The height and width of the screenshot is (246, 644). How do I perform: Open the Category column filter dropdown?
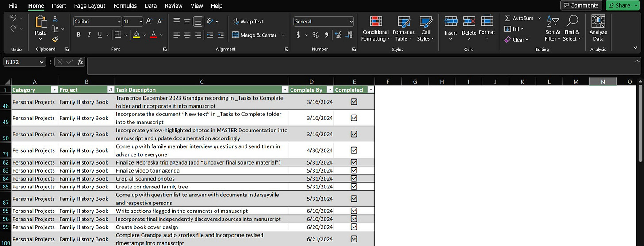(54, 90)
